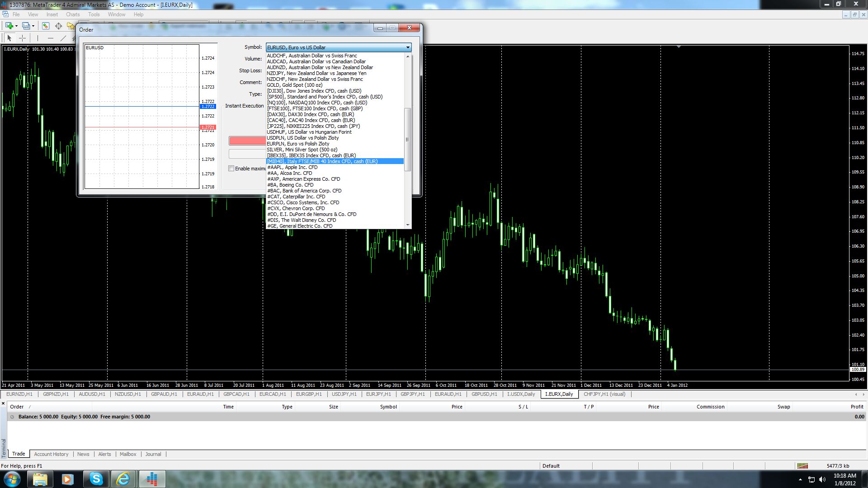The height and width of the screenshot is (488, 868).
Task: Click symbol list scroll down arrow
Action: [x=407, y=225]
